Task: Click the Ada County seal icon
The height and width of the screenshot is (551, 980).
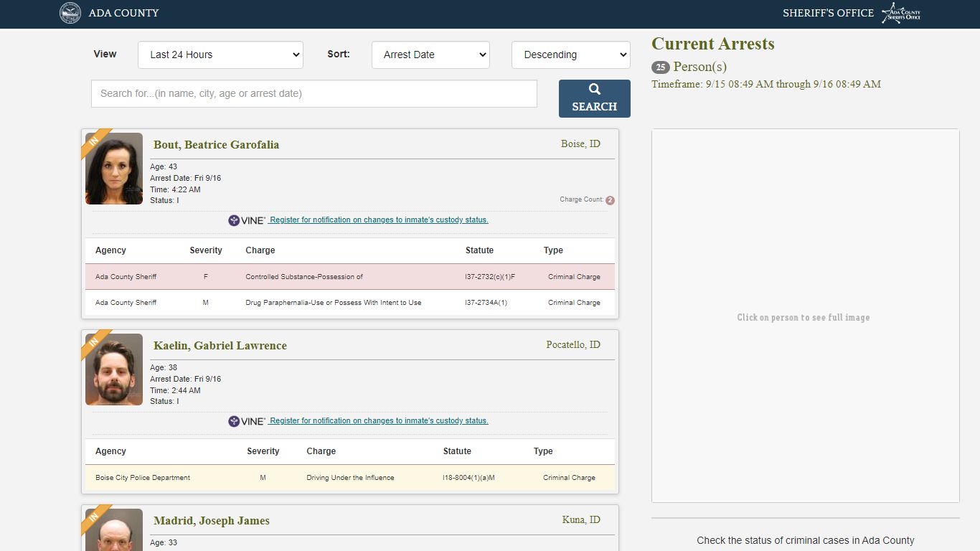Action: (70, 13)
